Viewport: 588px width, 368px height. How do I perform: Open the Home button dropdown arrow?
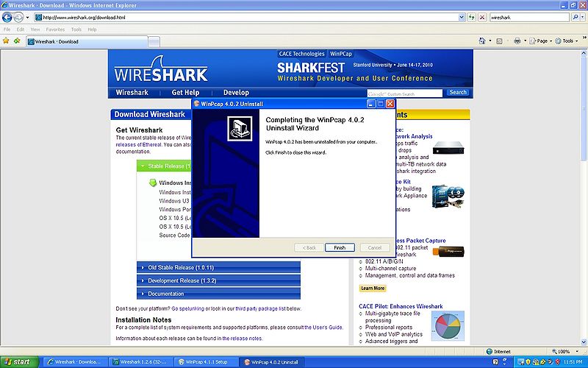click(490, 41)
